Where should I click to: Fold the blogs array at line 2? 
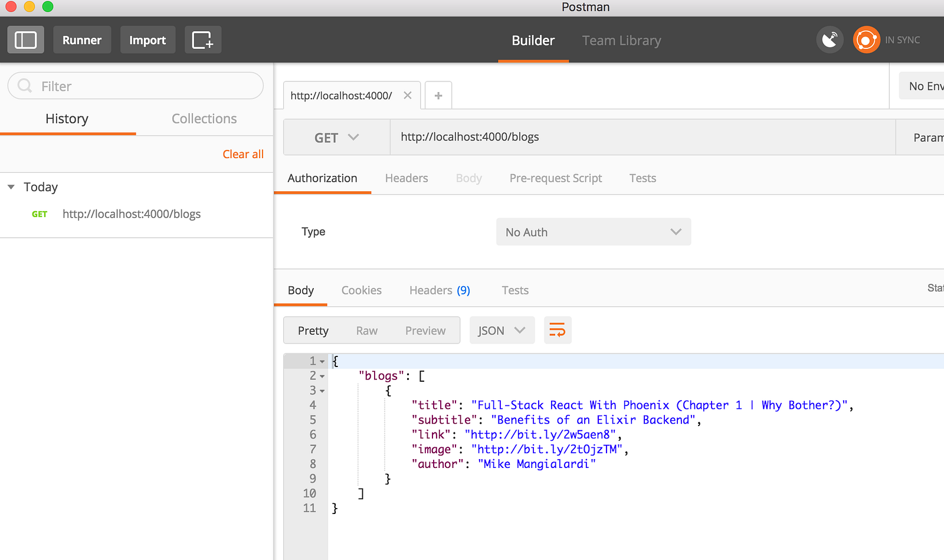[x=322, y=376]
